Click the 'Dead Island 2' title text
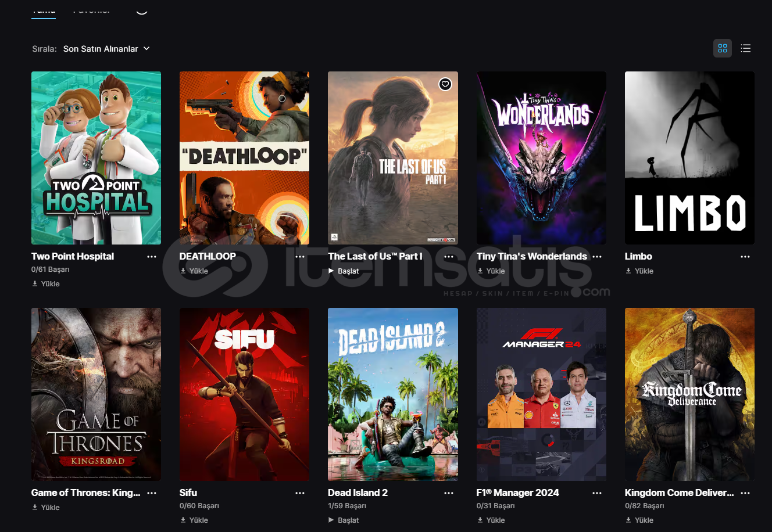This screenshot has width=772, height=532. pos(358,493)
